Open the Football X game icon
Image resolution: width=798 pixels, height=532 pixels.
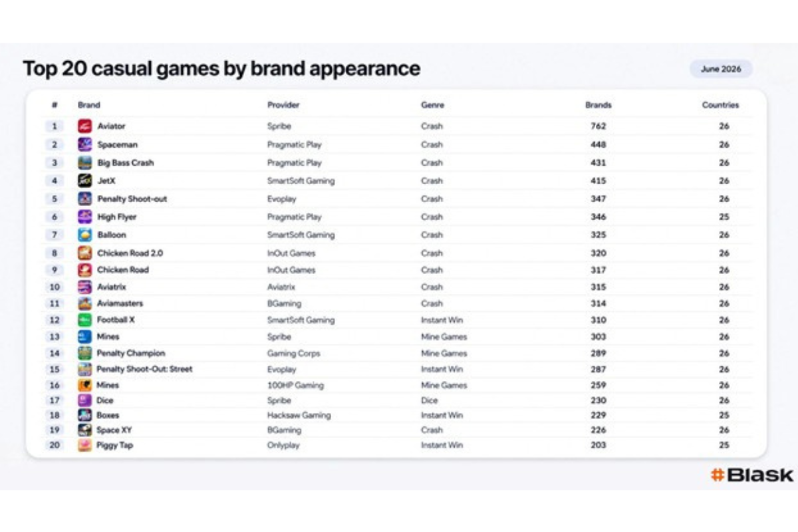pos(84,320)
